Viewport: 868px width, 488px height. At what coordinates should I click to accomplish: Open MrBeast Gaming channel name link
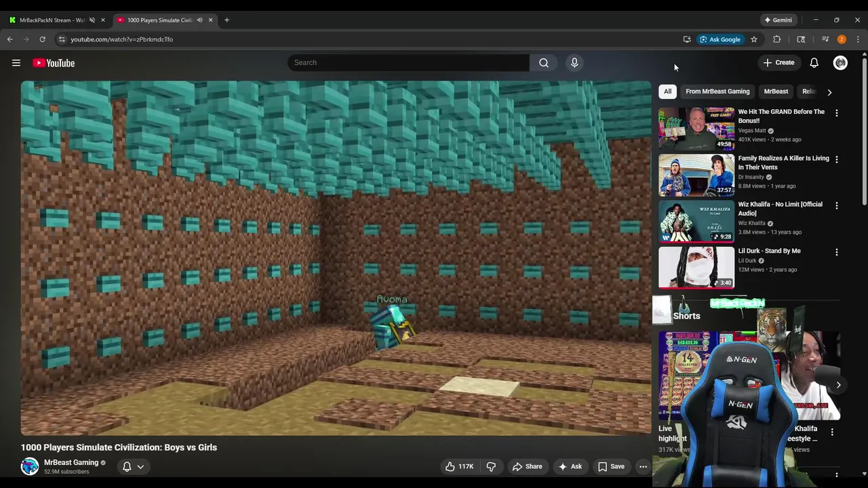tap(71, 462)
